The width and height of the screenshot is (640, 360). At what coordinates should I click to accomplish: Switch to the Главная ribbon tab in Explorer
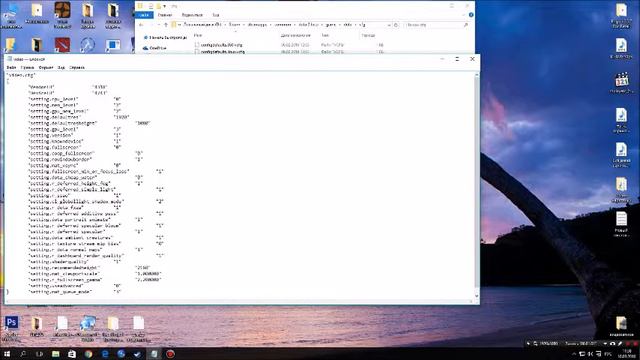pyautogui.click(x=165, y=15)
